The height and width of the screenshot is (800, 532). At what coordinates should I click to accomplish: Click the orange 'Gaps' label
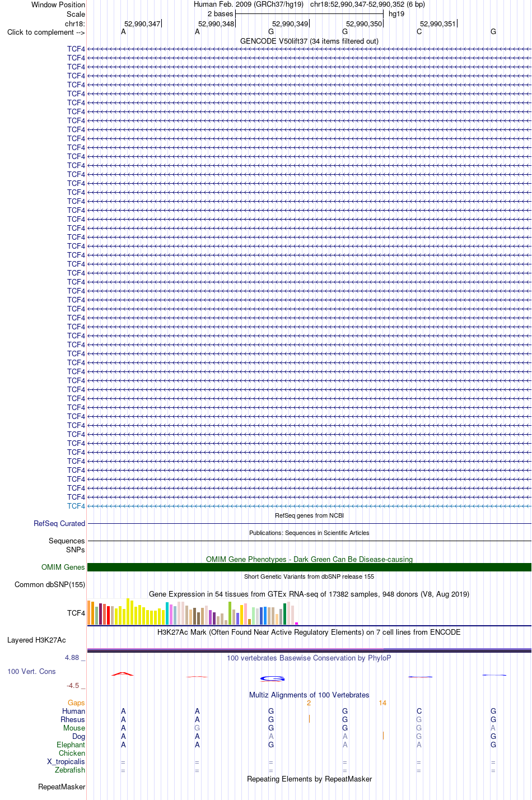[x=76, y=703]
